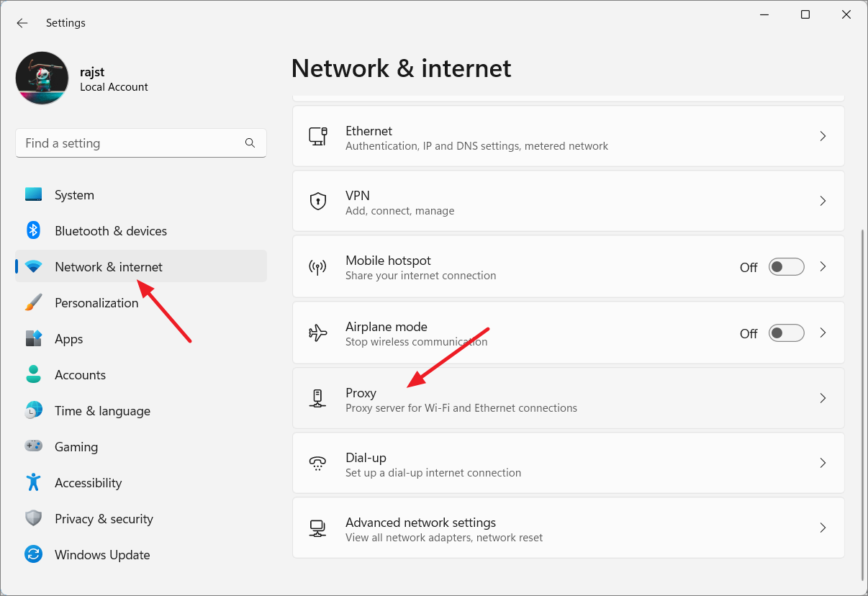
Task: Click the vertical scrollbar thumb
Action: coord(863,405)
